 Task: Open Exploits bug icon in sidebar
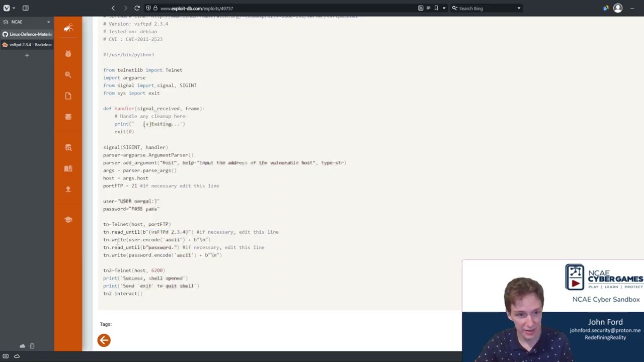tap(68, 54)
